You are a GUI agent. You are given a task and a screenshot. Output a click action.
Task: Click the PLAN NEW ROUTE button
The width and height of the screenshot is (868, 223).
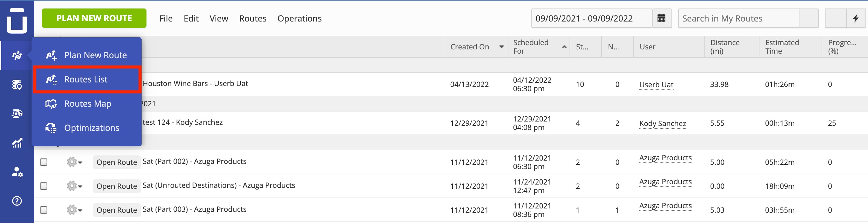94,18
